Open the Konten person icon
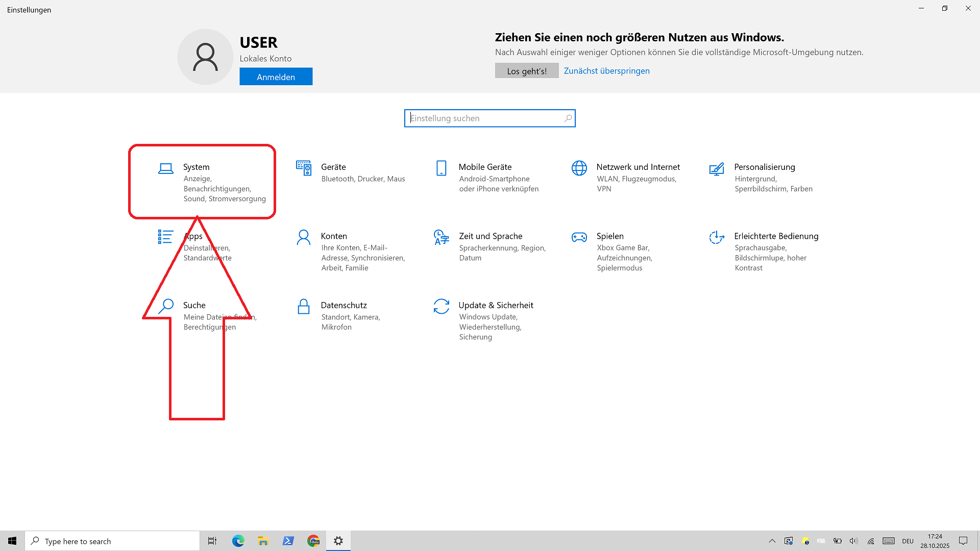980x551 pixels. (x=304, y=237)
